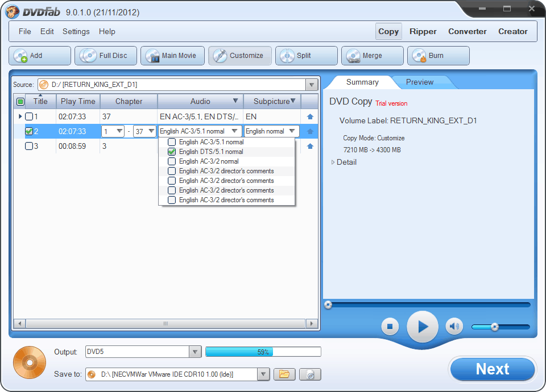Image resolution: width=546 pixels, height=392 pixels.
Task: Expand title 1 row arrow
Action: click(20, 116)
